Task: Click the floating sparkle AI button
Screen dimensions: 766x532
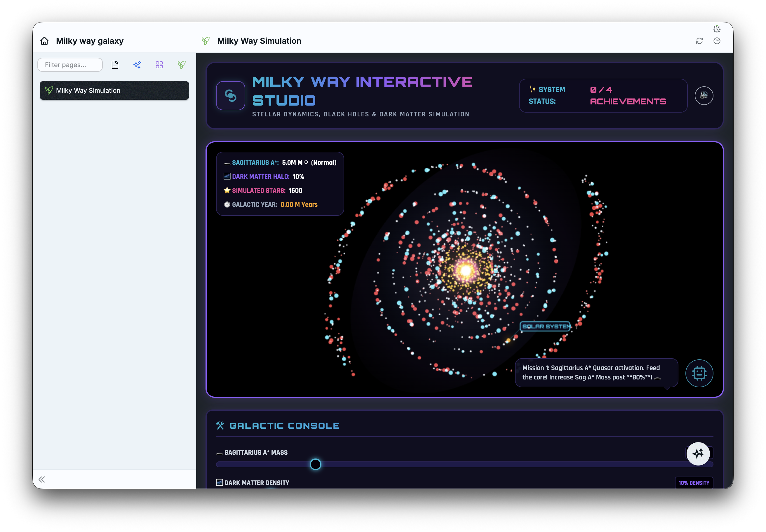Action: click(698, 454)
